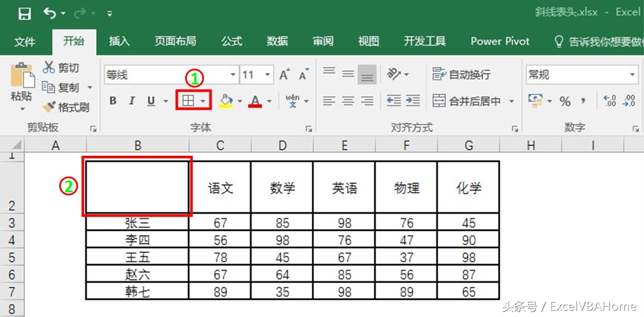Screen dimensions: 644x317
Task: Open the 文件 tab
Action: (25, 41)
